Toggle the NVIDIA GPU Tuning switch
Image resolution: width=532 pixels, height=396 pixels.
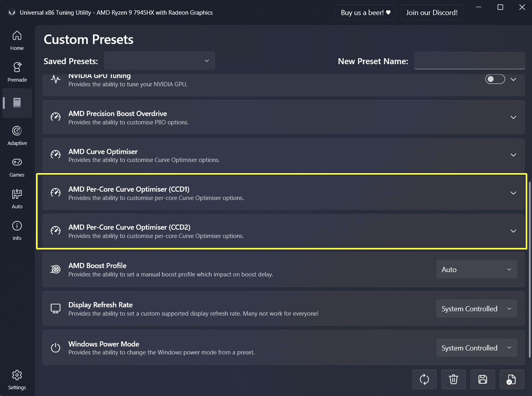tap(495, 79)
